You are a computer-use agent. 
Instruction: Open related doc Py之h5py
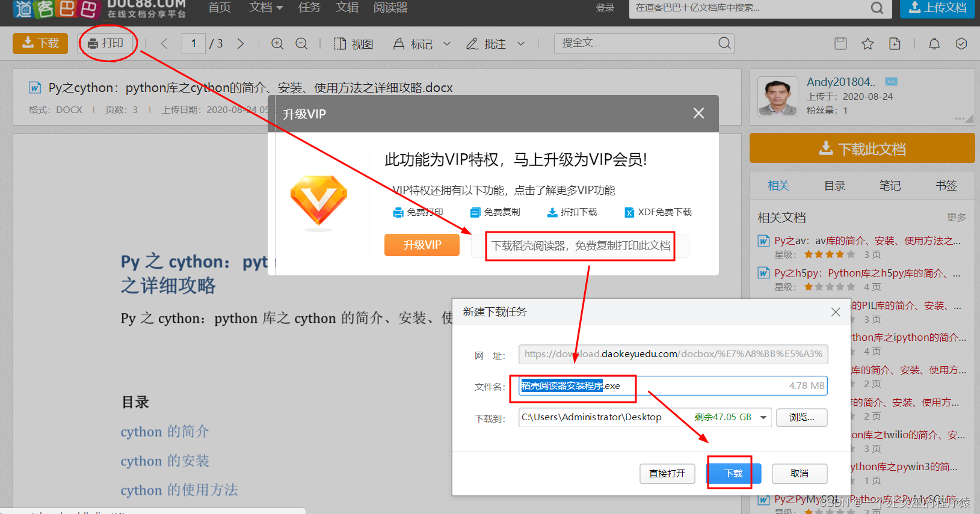867,274
